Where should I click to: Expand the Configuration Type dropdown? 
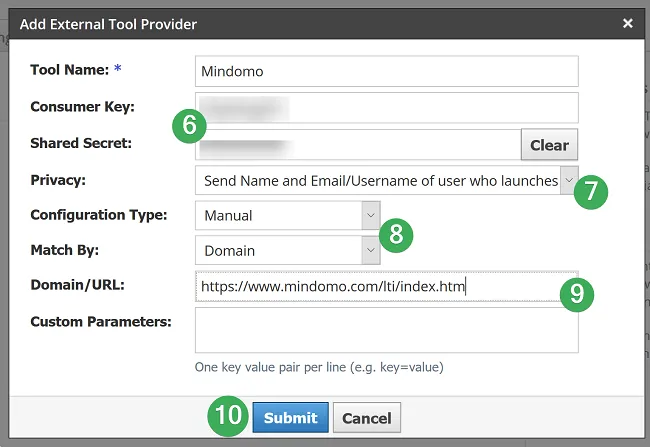tap(288, 215)
